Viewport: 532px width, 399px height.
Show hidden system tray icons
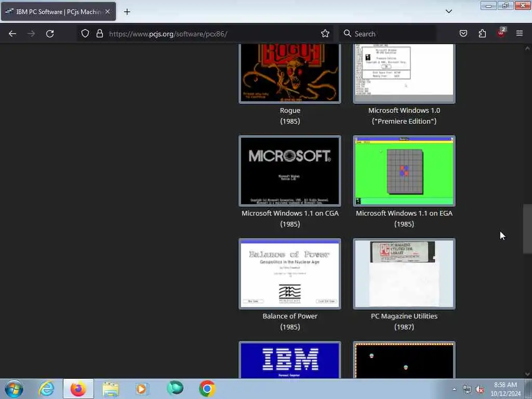click(454, 389)
